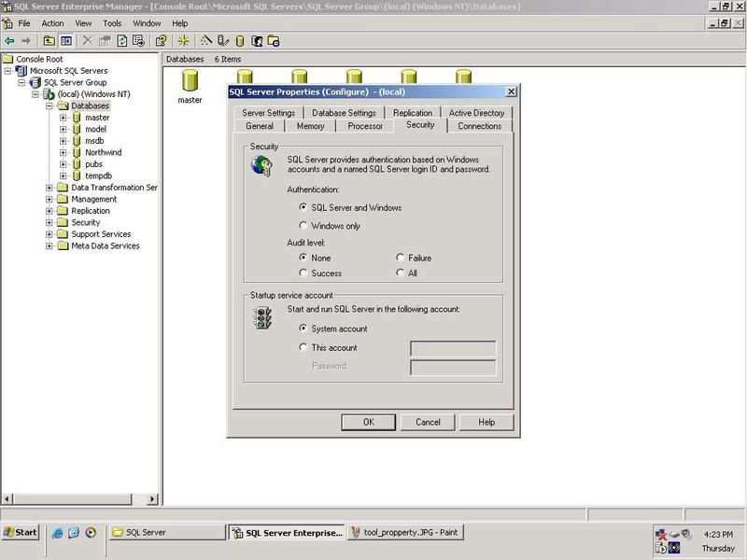This screenshot has width=747, height=560.
Task: Select Console Root in the tree
Action: (x=39, y=59)
